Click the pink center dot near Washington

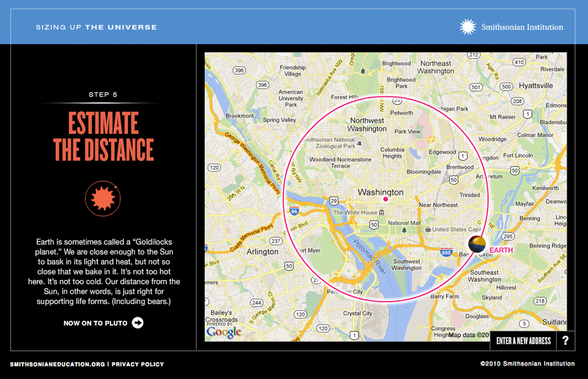(386, 199)
